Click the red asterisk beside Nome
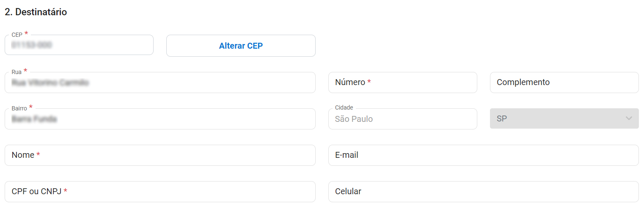Screen dimensions: 644x209 pos(38,155)
